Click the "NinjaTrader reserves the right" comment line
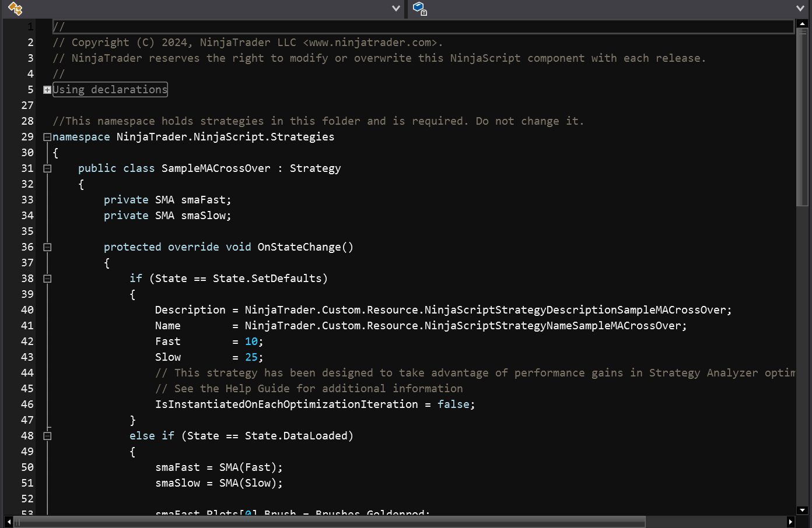Screen dimensions: 812x528 (x=379, y=58)
